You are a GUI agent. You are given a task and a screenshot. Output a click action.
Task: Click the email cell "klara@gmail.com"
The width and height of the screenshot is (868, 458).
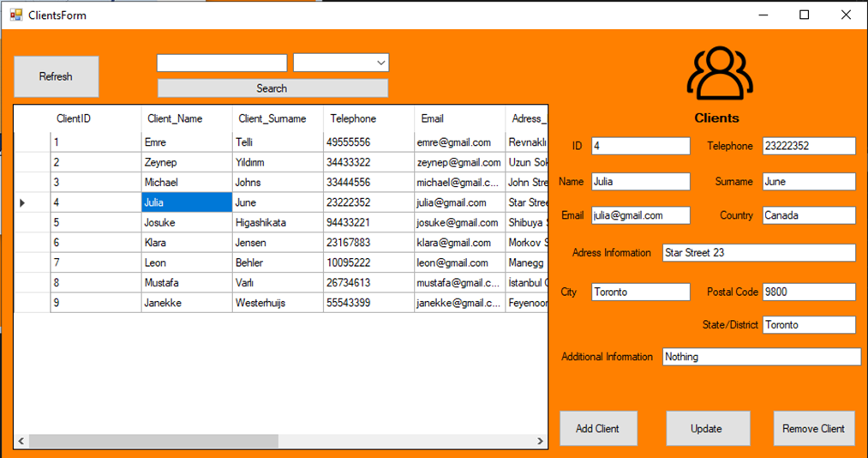(459, 243)
